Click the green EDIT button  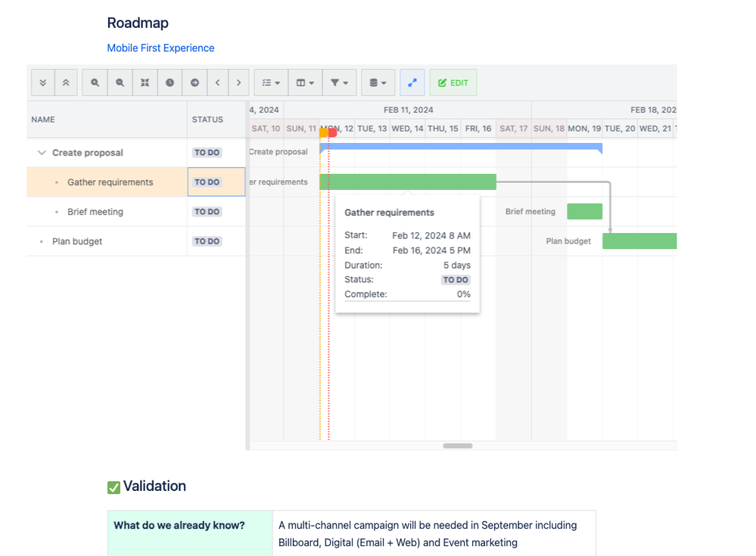tap(453, 83)
